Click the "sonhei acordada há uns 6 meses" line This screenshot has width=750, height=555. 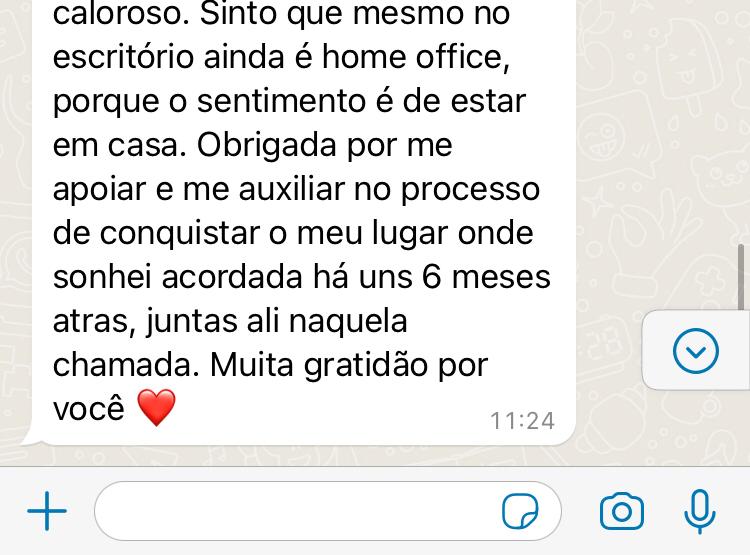pos(302,278)
